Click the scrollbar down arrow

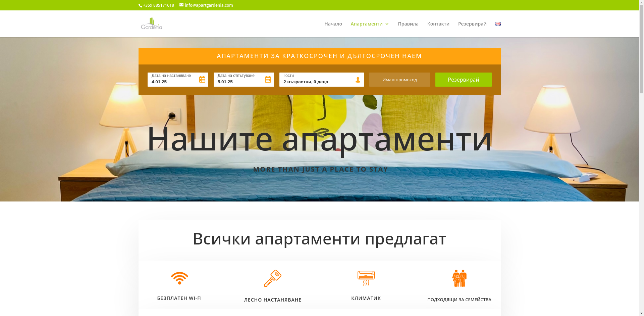[641, 313]
